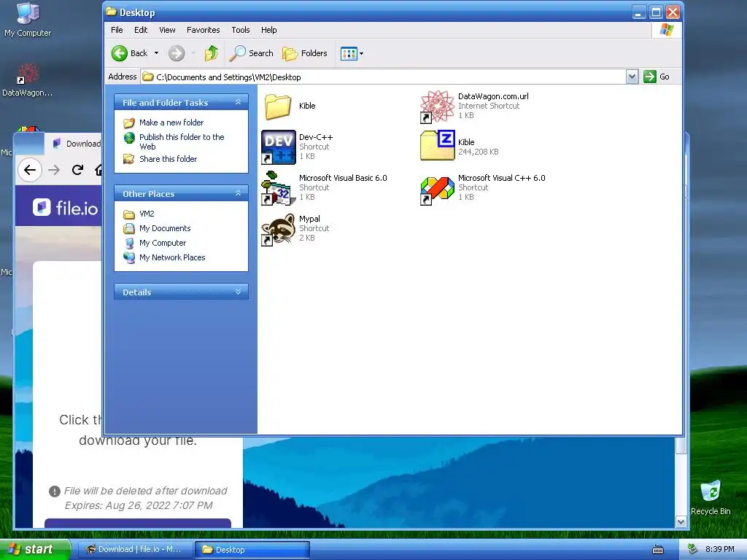Click the My Network Places globe icon

[128, 257]
